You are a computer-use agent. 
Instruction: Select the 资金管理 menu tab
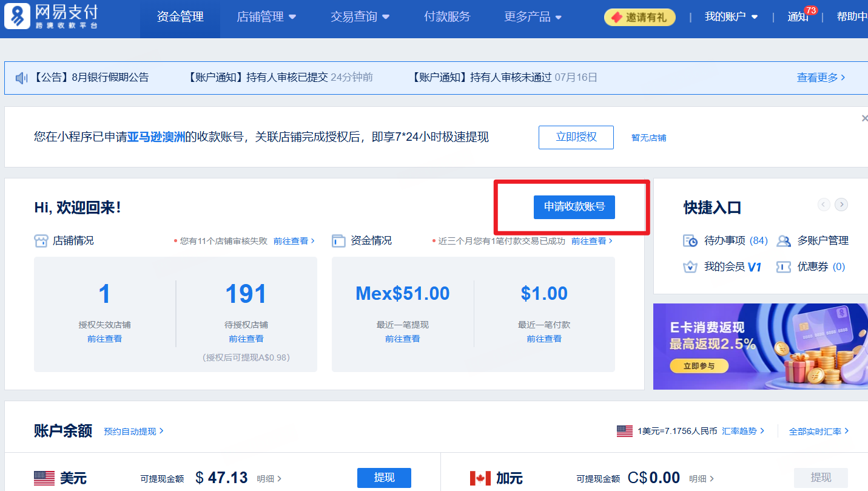point(180,17)
